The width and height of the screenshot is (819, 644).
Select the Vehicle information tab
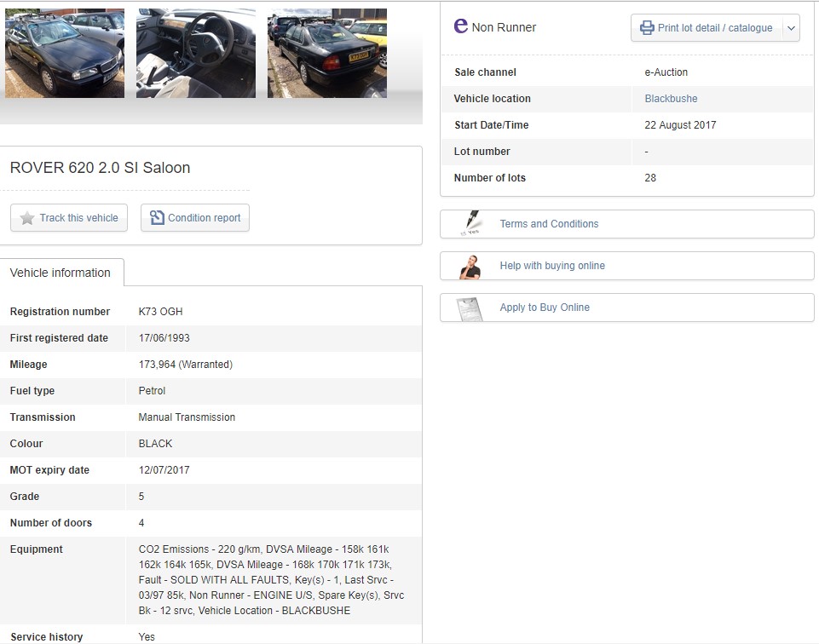61,273
